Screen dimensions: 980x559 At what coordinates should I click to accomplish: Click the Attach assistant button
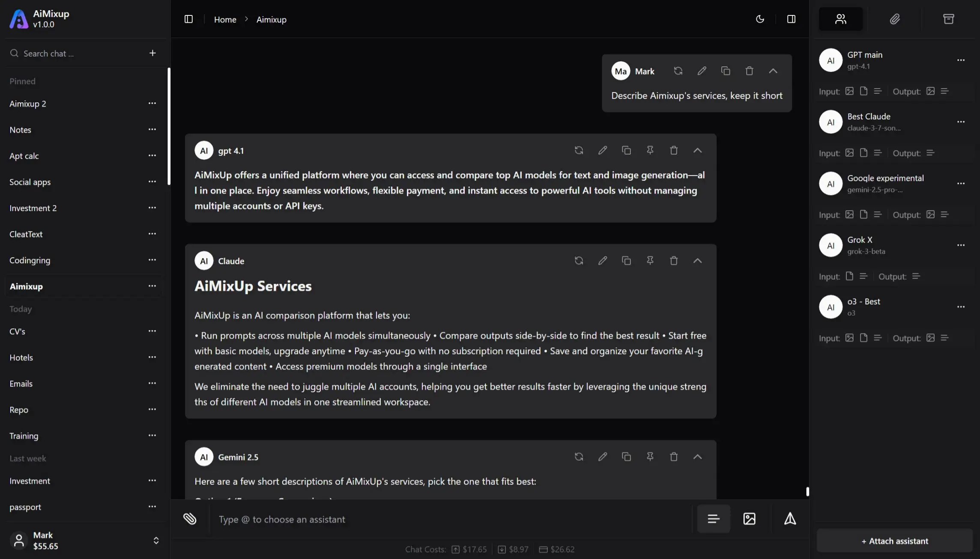click(895, 541)
